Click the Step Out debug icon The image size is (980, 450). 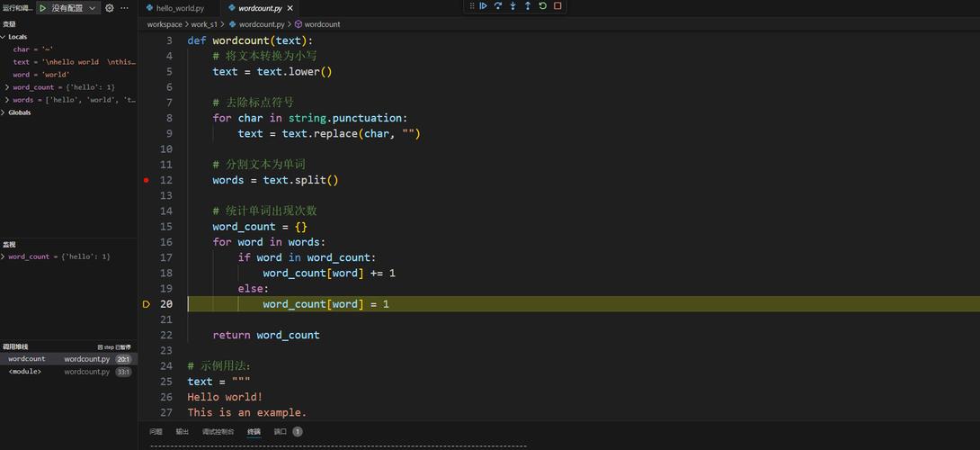click(528, 6)
